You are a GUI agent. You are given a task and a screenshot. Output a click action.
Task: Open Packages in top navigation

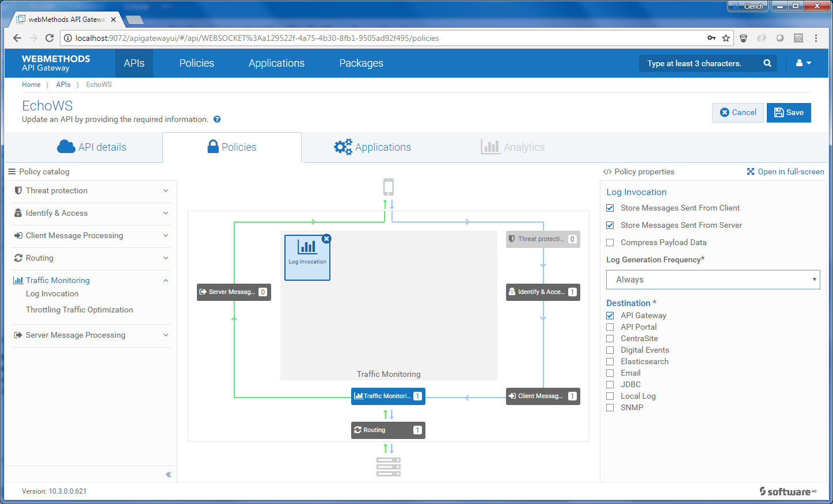[x=361, y=63]
